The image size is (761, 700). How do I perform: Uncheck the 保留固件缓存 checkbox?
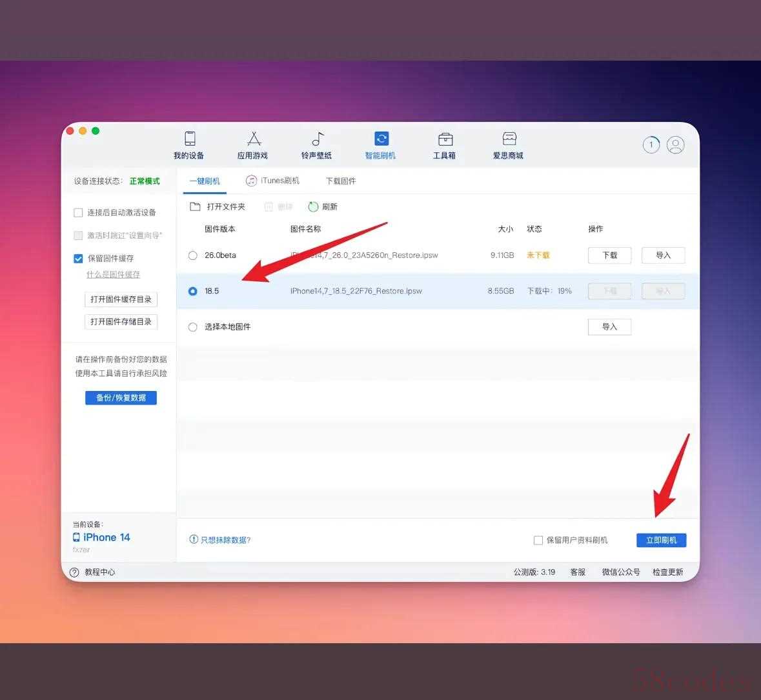click(78, 258)
